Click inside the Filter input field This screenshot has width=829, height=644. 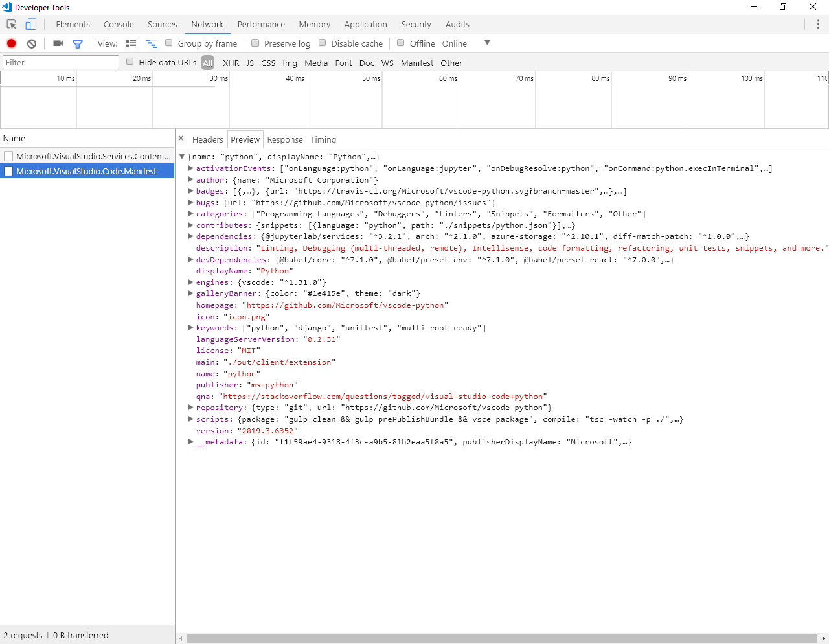(60, 62)
